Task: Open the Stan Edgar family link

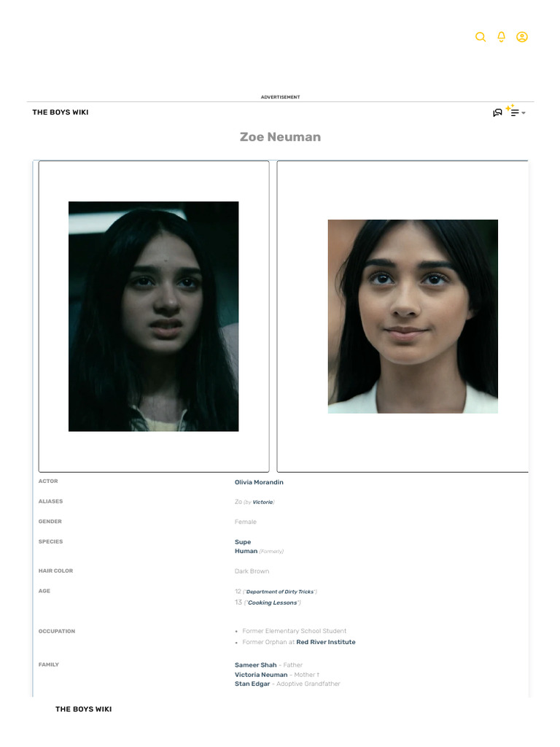Action: pos(252,684)
